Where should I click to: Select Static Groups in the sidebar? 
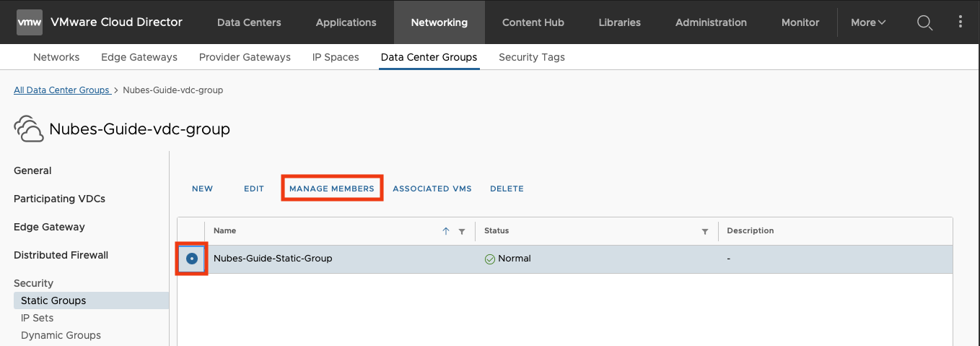point(91,300)
